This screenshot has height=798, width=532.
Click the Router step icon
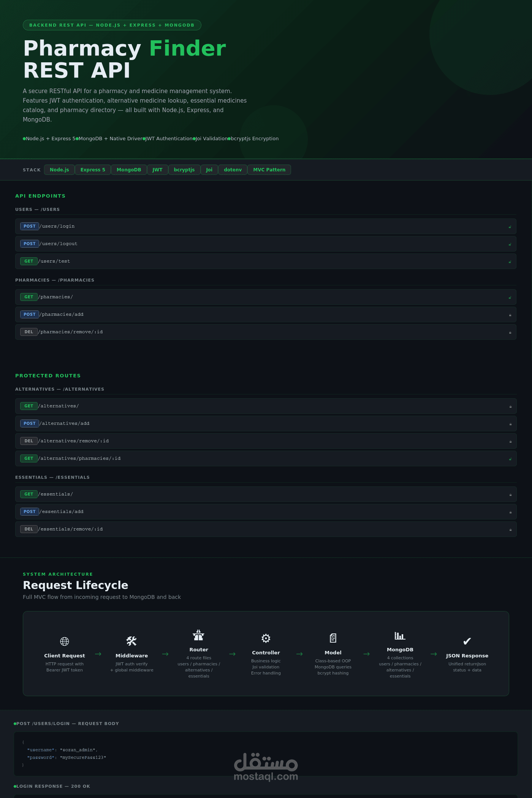click(x=198, y=635)
